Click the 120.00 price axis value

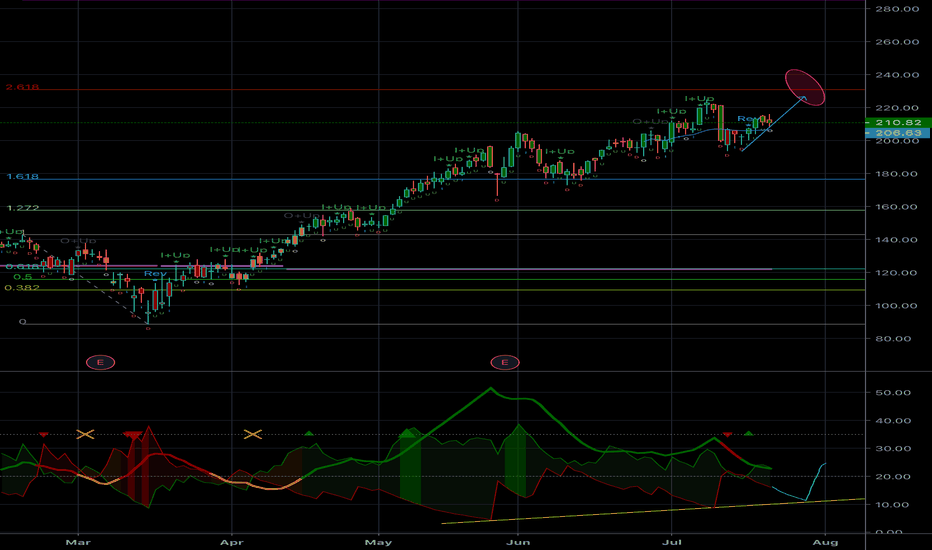pyautogui.click(x=897, y=273)
